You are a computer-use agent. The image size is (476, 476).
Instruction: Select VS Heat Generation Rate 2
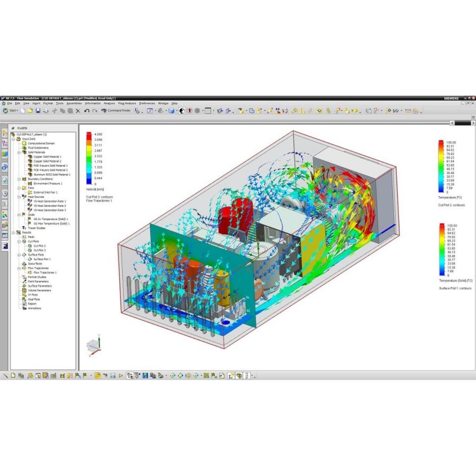click(49, 206)
